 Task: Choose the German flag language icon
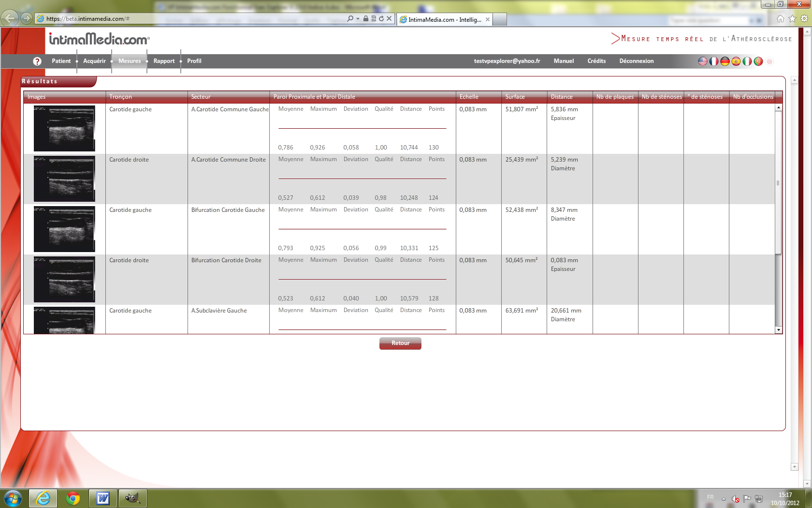(x=725, y=61)
